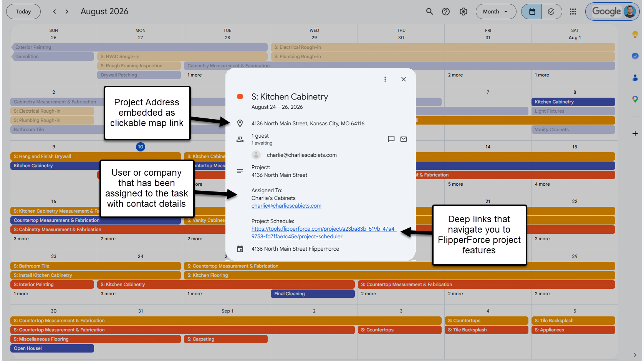Open Light Fixtures event
Viewport: 644px width, 361px height.
(573, 111)
